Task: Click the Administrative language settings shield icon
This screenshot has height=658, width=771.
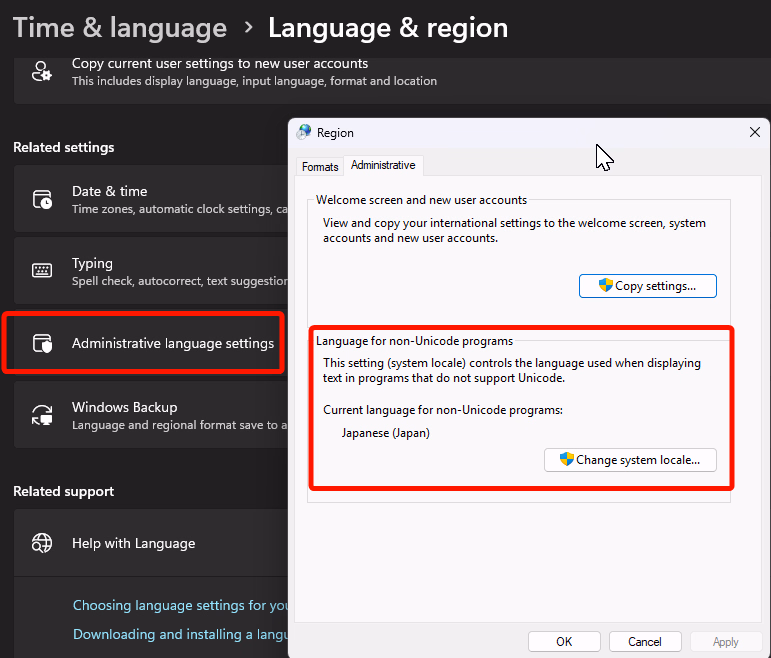Action: pos(42,343)
